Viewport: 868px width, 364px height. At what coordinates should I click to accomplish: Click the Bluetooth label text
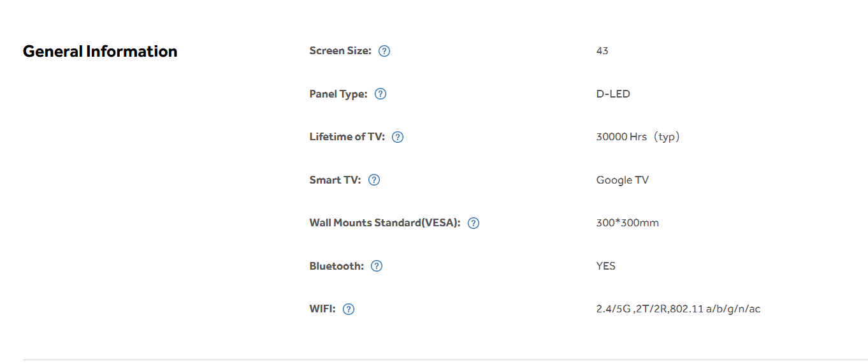pyautogui.click(x=336, y=266)
